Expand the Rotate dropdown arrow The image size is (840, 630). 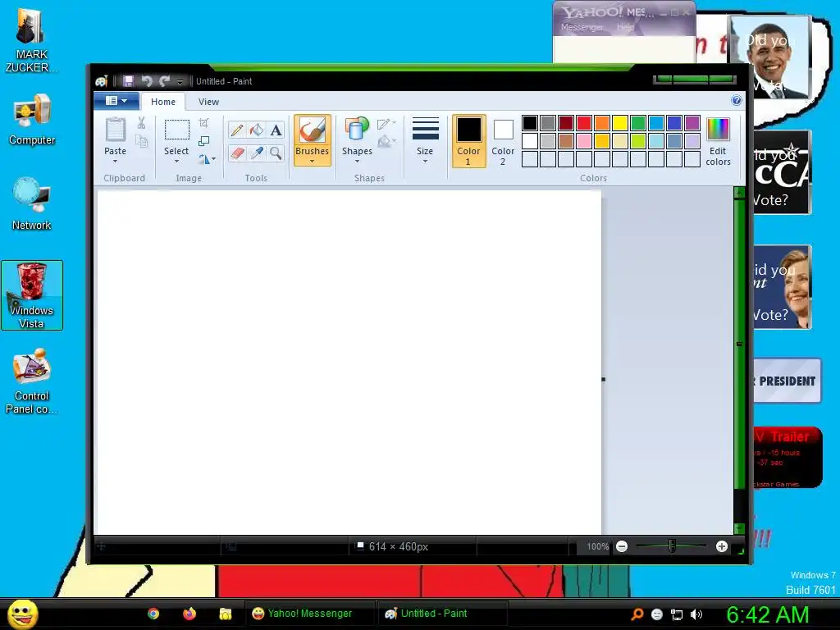pyautogui.click(x=214, y=159)
